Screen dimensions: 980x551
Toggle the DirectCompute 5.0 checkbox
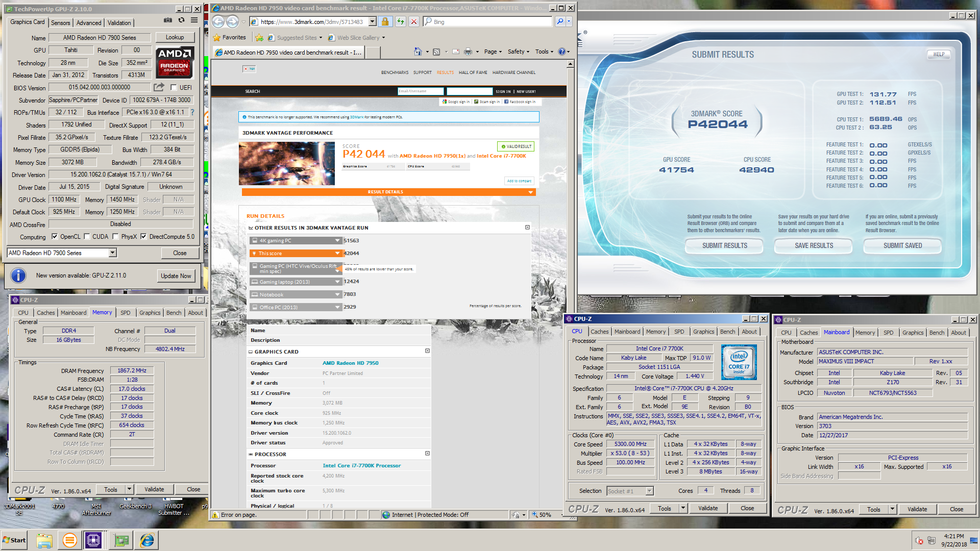tap(143, 236)
